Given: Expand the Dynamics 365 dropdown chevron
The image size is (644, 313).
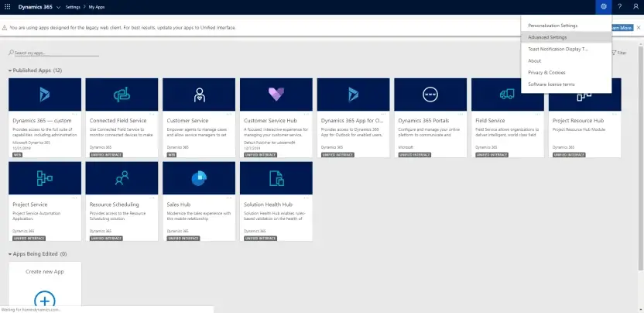Looking at the screenshot, I should point(58,7).
